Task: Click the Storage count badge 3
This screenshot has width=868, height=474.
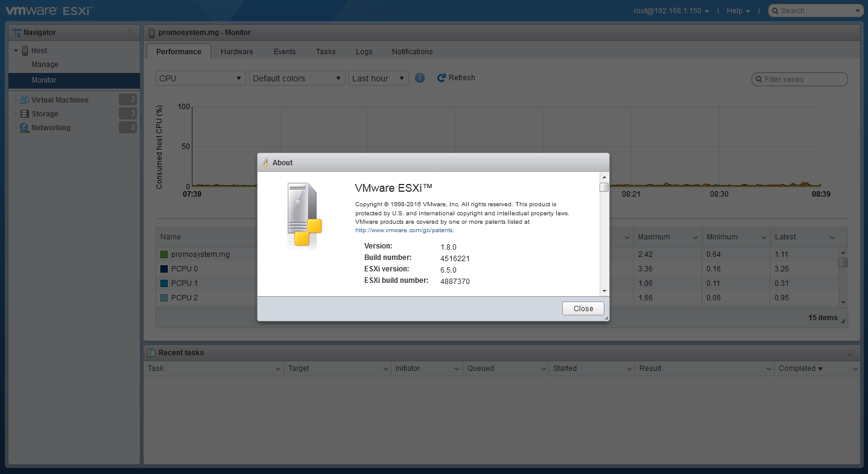Action: click(x=128, y=113)
